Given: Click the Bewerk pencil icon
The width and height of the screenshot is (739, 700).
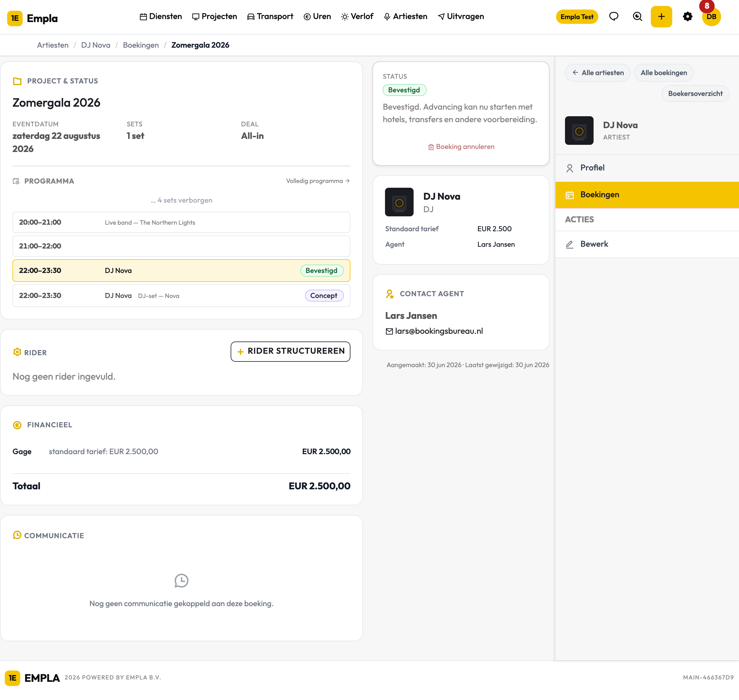Looking at the screenshot, I should 569,244.
